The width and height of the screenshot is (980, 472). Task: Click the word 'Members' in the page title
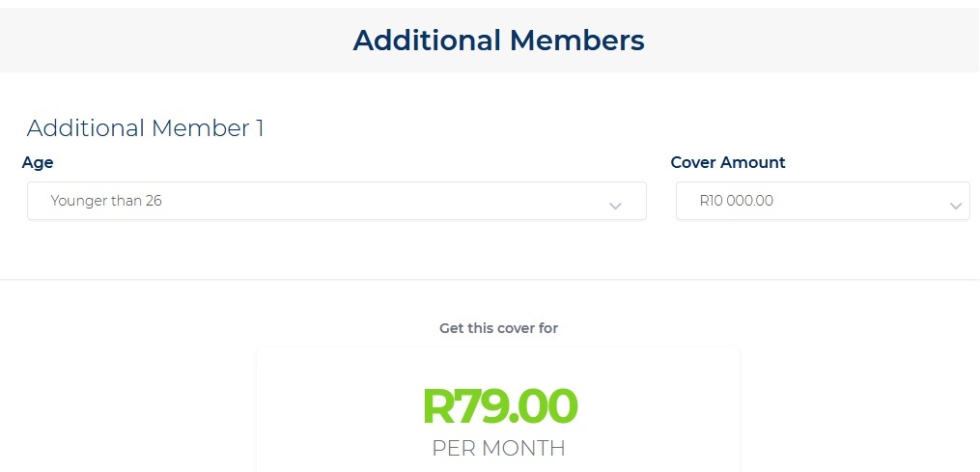click(576, 41)
